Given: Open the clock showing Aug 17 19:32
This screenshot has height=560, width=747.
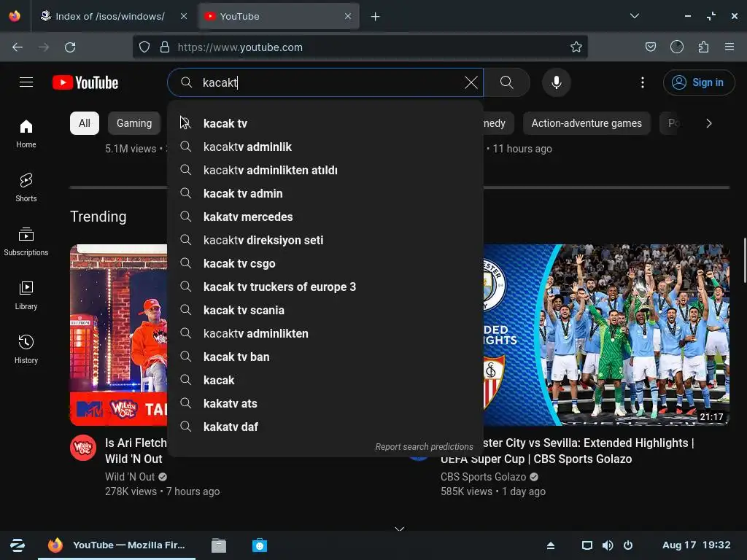Looking at the screenshot, I should point(696,545).
